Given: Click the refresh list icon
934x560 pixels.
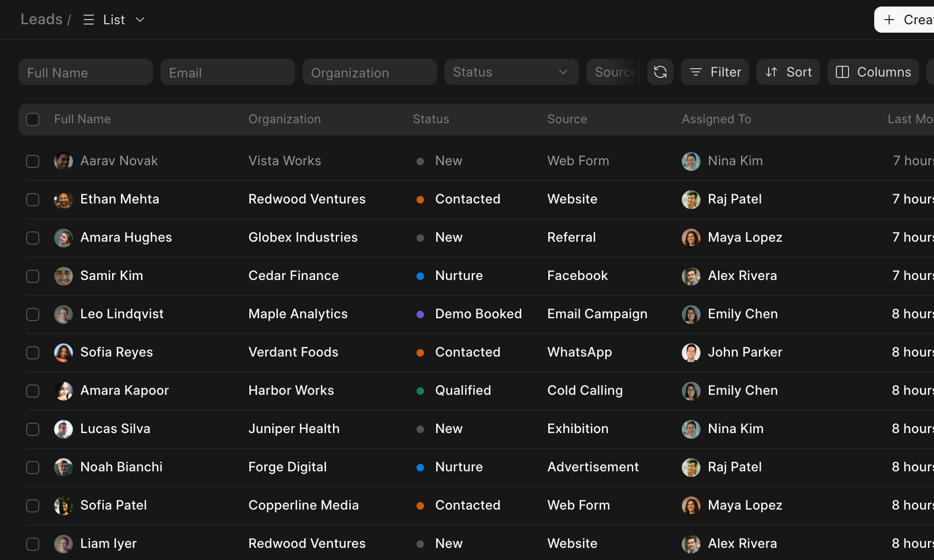Looking at the screenshot, I should click(660, 72).
